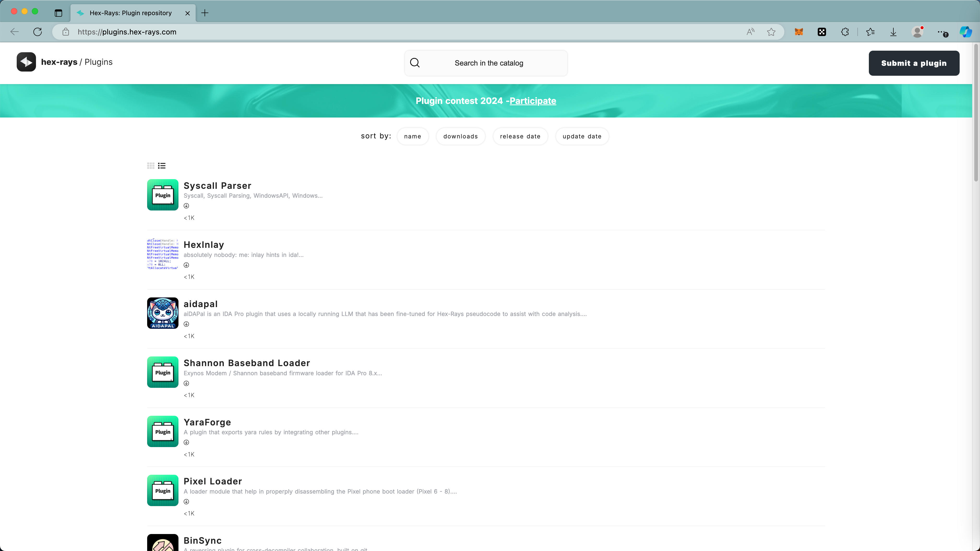
Task: Click download icon under YaraForge
Action: coord(186,442)
